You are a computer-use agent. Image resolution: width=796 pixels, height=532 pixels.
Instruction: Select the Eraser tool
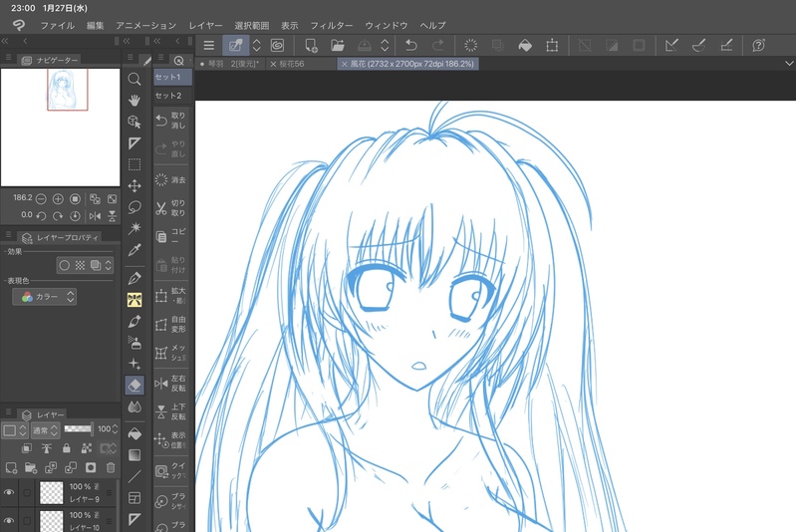tap(134, 386)
